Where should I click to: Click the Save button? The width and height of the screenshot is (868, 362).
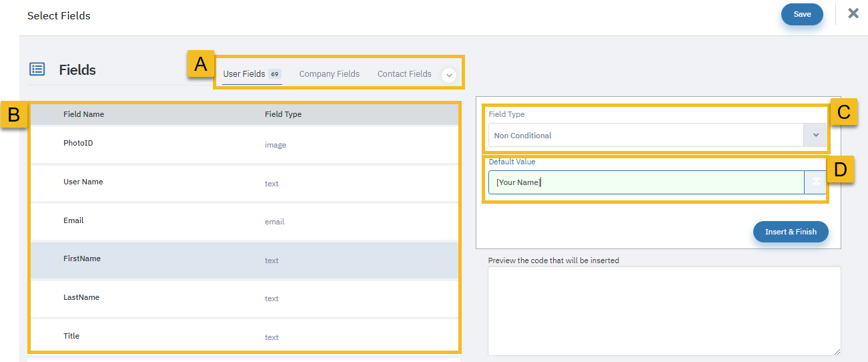802,14
